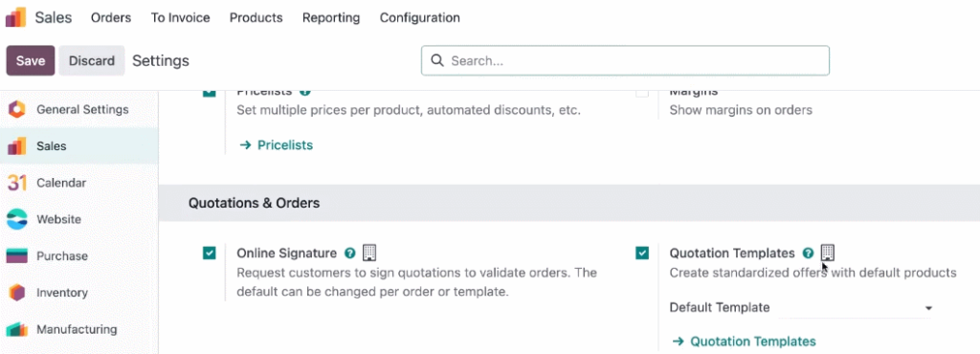Click help icon next to Online Signature
This screenshot has width=980, height=354.
350,253
